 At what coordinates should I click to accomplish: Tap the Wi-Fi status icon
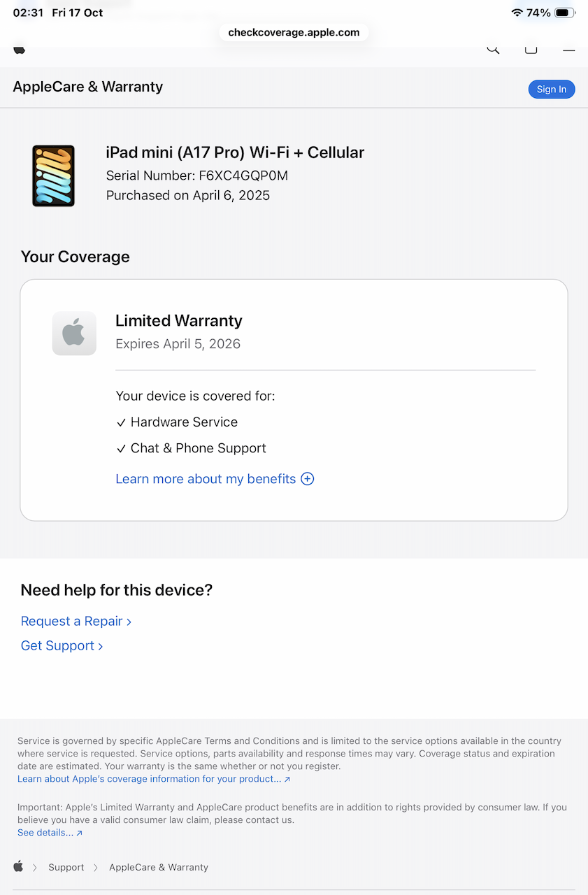click(x=517, y=13)
